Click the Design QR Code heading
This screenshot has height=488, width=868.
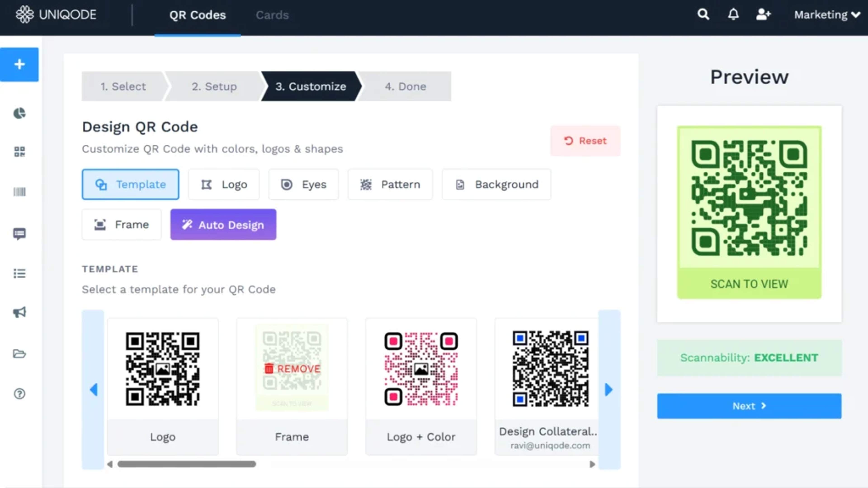(x=140, y=127)
